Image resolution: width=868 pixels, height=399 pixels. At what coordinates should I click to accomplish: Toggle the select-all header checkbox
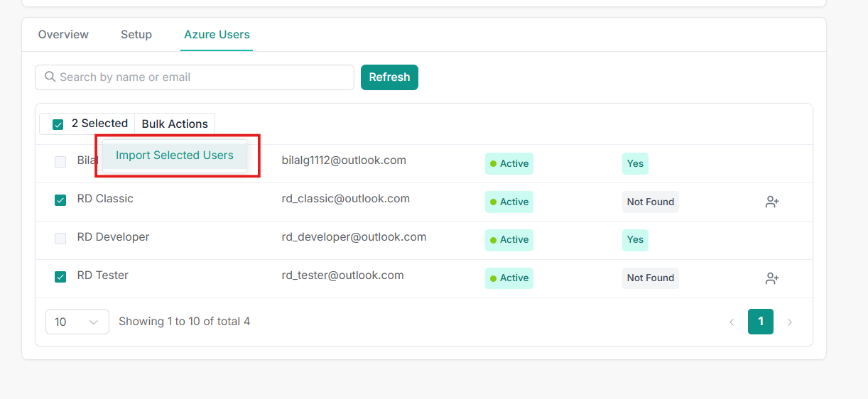[x=58, y=124]
